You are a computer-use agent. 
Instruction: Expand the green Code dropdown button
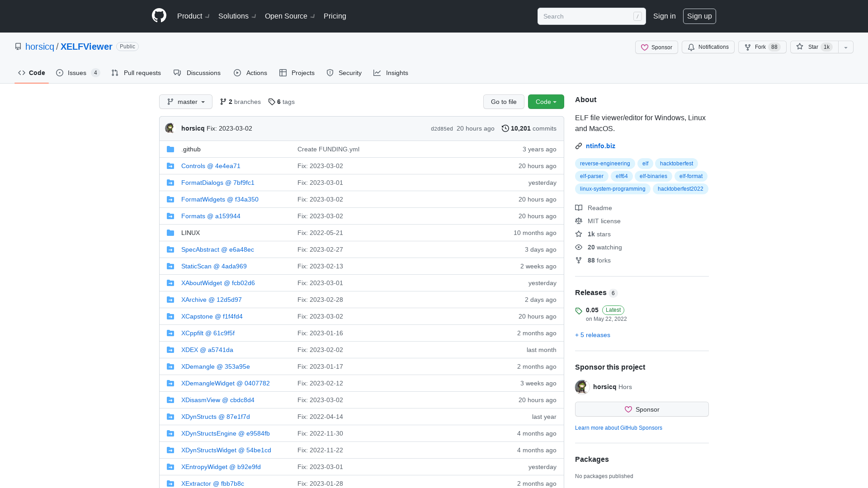[x=546, y=102]
